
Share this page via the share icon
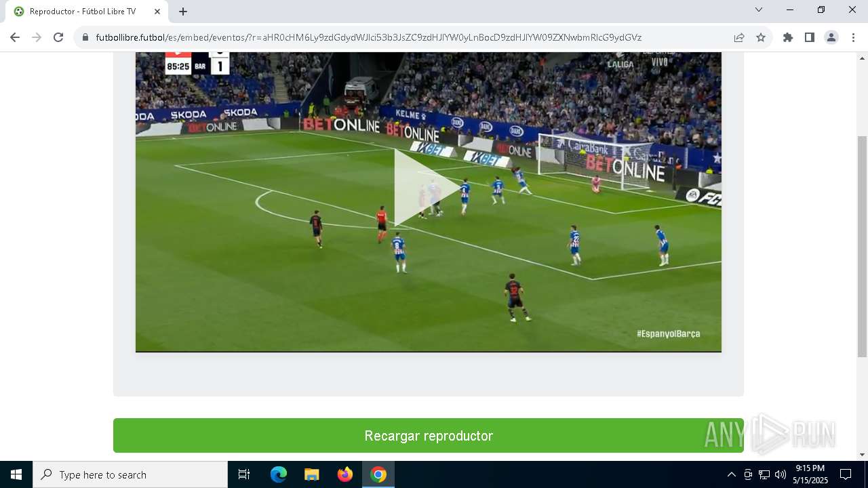coord(739,37)
